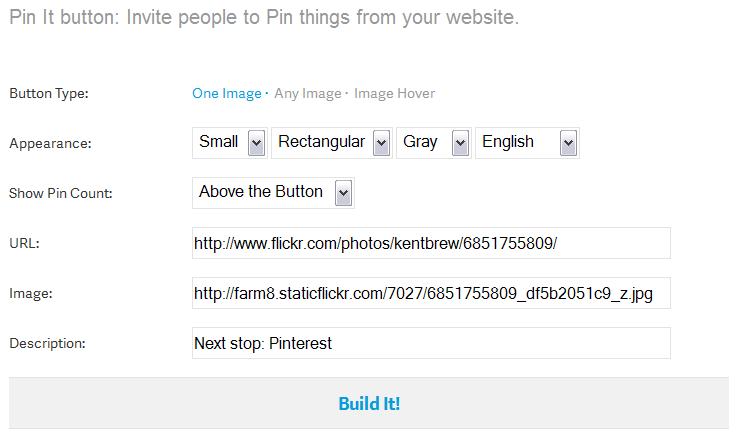Click the Show Pin Count label
This screenshot has height=434, width=736.
point(60,193)
